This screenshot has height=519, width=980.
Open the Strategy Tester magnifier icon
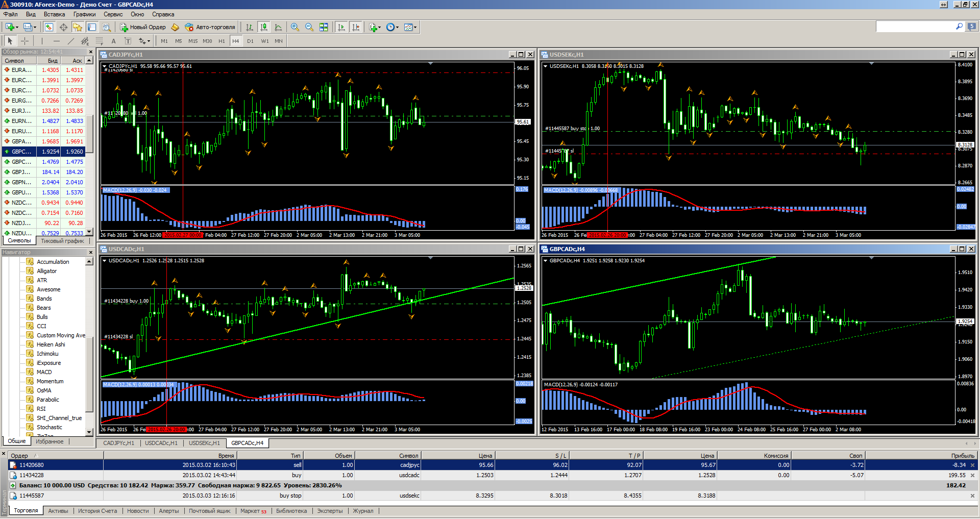pyautogui.click(x=106, y=27)
